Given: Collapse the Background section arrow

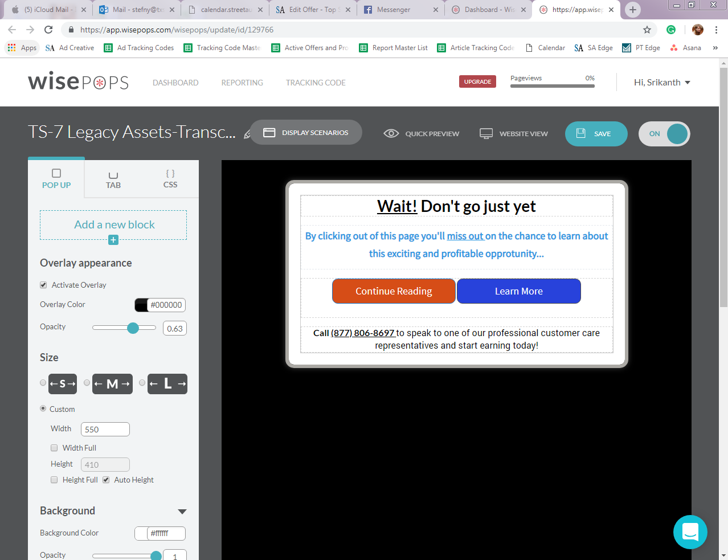Looking at the screenshot, I should point(182,512).
